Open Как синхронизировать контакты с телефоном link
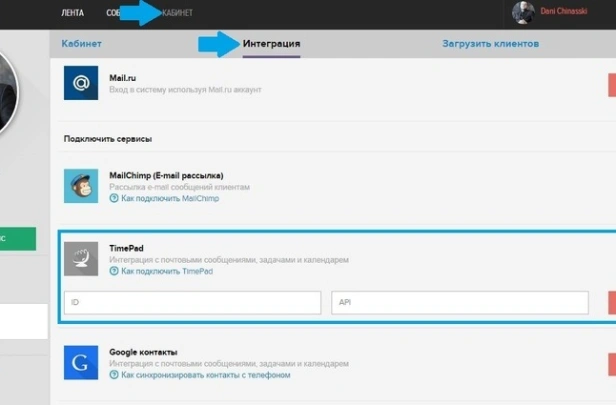This screenshot has width=616, height=405. pyautogui.click(x=205, y=375)
